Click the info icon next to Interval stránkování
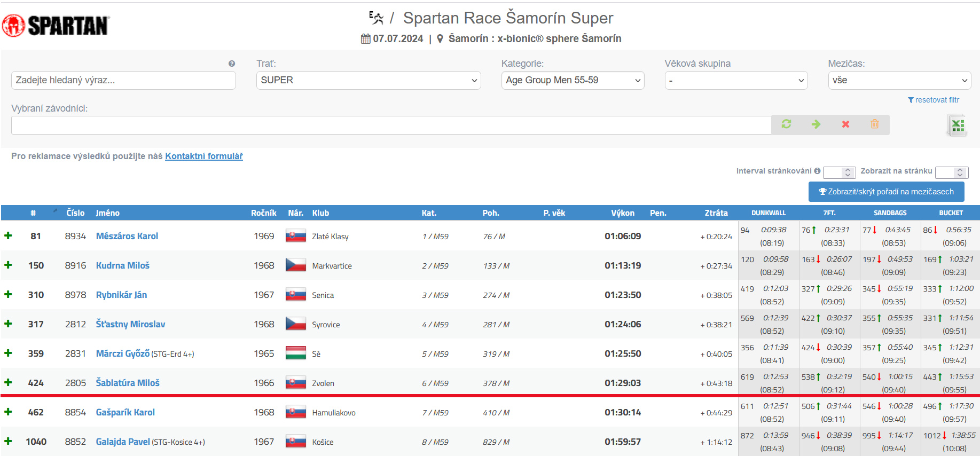This screenshot has width=980, height=456. [817, 171]
